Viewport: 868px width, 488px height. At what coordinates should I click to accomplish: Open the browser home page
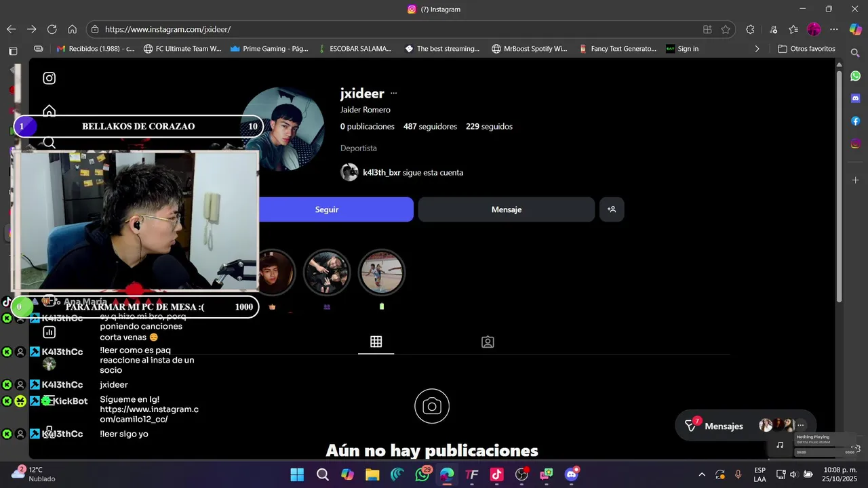(x=72, y=29)
